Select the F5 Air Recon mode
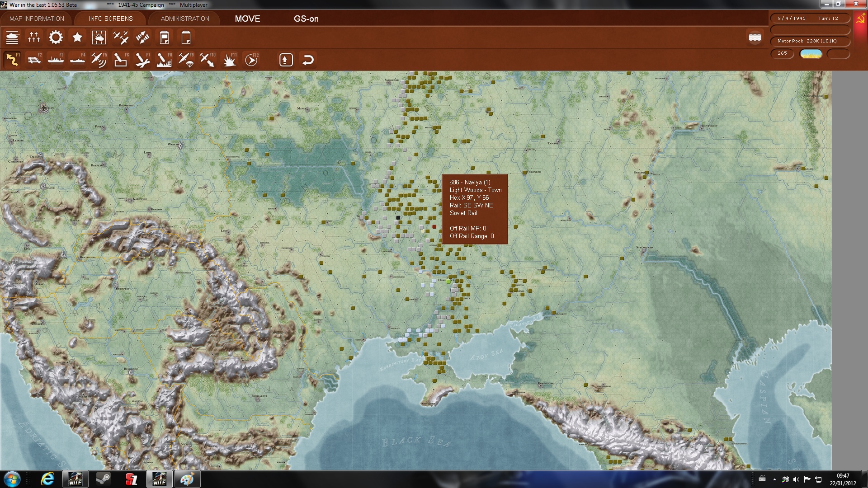Viewport: 868px width, 488px height. pos(99,60)
